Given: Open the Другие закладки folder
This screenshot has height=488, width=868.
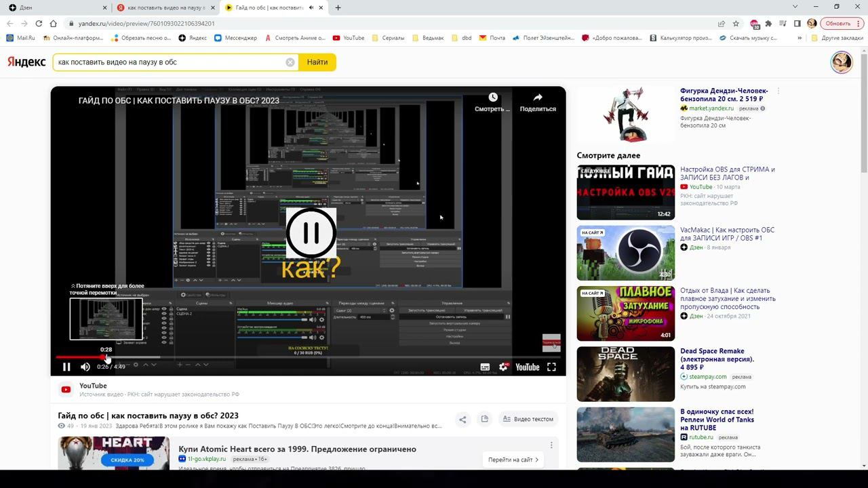Looking at the screenshot, I should point(837,38).
